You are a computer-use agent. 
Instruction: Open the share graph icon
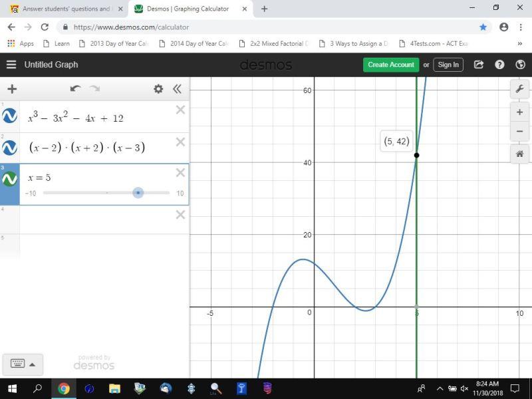pyautogui.click(x=478, y=65)
